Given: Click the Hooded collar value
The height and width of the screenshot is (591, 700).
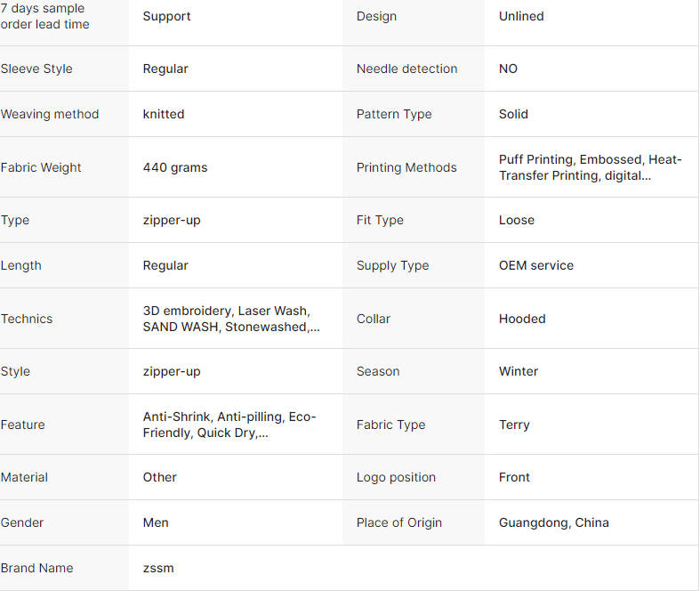Looking at the screenshot, I should coord(522,319).
